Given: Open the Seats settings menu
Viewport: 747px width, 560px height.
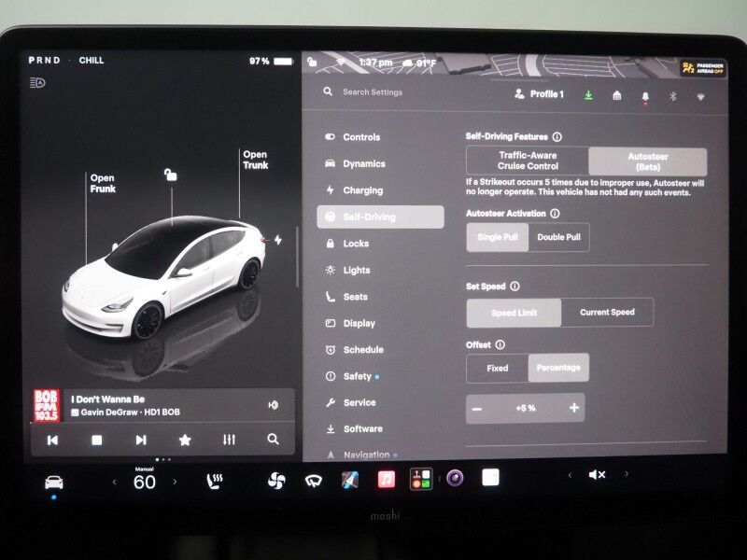Looking at the screenshot, I should coord(346,297).
